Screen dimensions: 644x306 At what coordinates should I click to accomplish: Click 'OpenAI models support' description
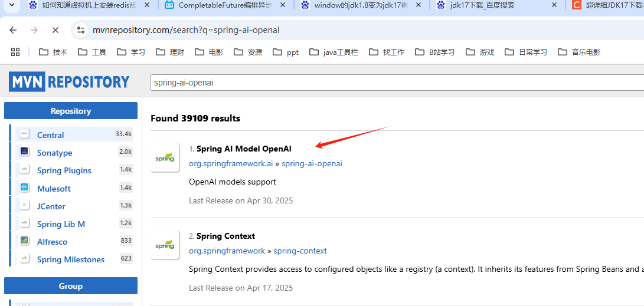233,182
